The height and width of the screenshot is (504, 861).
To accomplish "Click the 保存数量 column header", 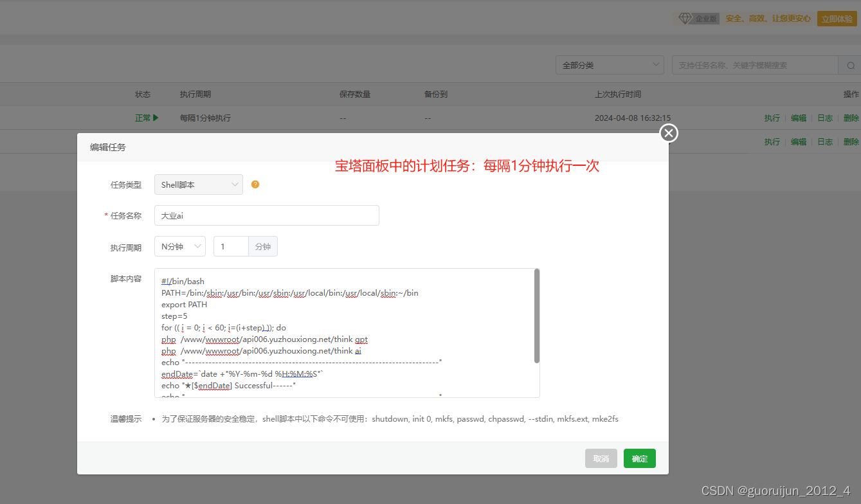I will click(x=355, y=94).
